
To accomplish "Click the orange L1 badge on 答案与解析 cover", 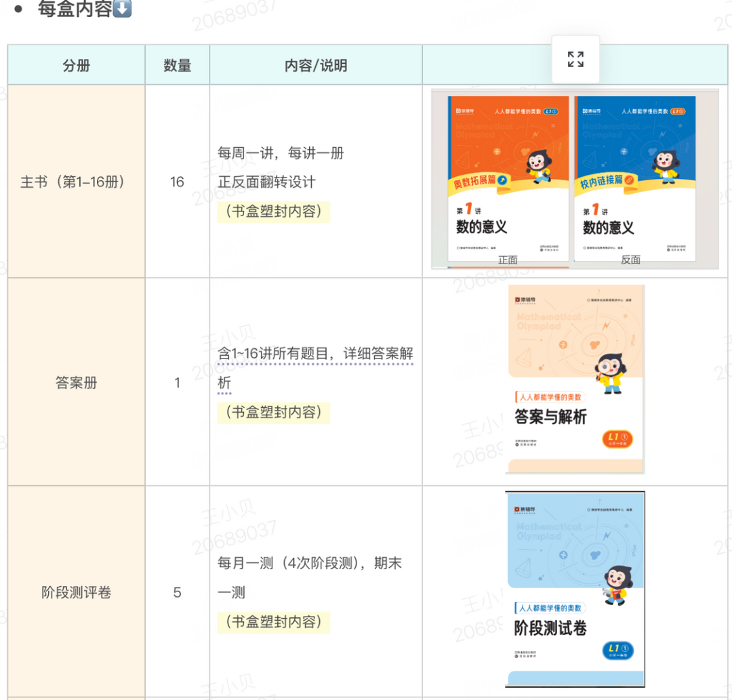I will [617, 438].
